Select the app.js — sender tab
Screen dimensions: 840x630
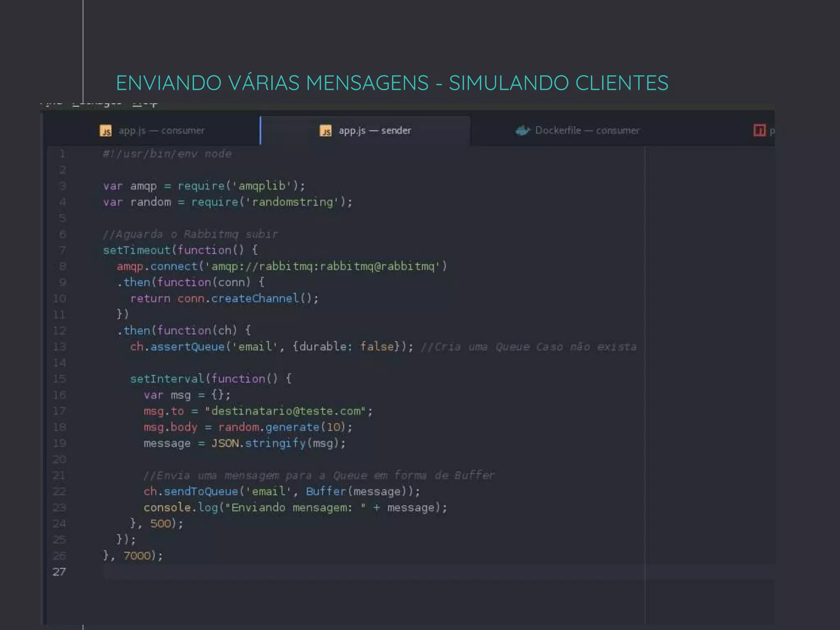point(365,131)
